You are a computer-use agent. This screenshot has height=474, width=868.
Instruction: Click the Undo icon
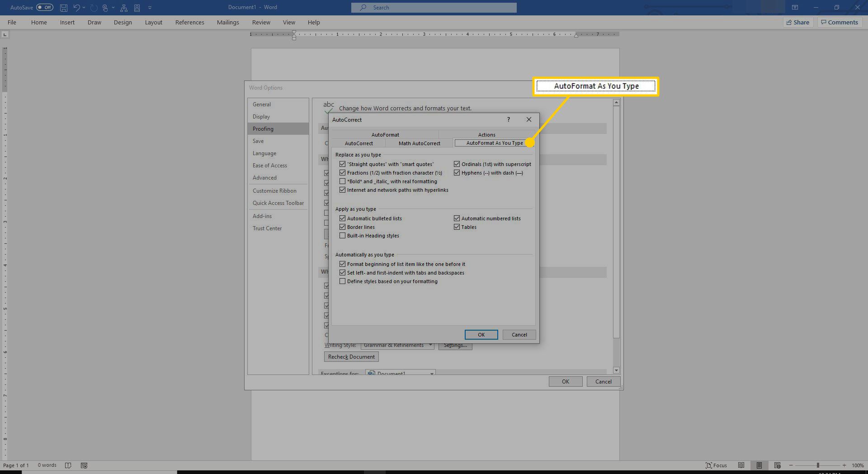click(76, 8)
